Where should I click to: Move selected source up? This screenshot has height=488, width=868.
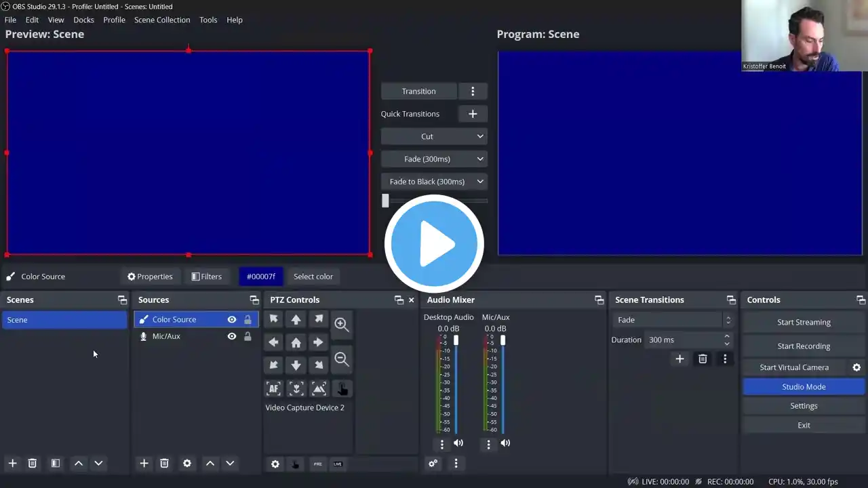tap(210, 463)
